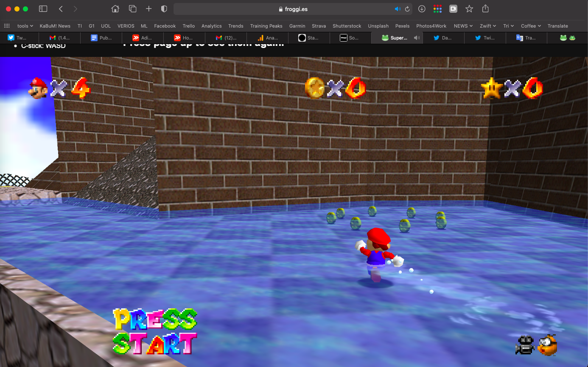Toggle the Safari sidebar
This screenshot has height=367, width=588.
click(43, 9)
